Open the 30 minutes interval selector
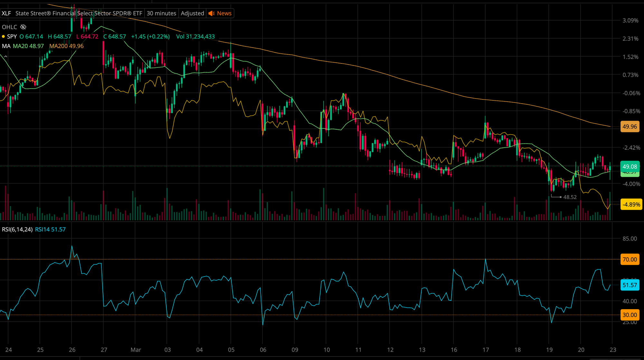Viewport: 644px width, 360px height. (161, 13)
